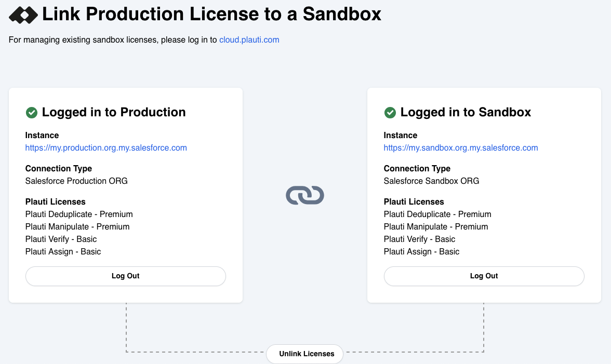Click Plauti Deduplicate - Premium in Sandbox card
Viewport: 611px width, 364px height.
coord(437,214)
